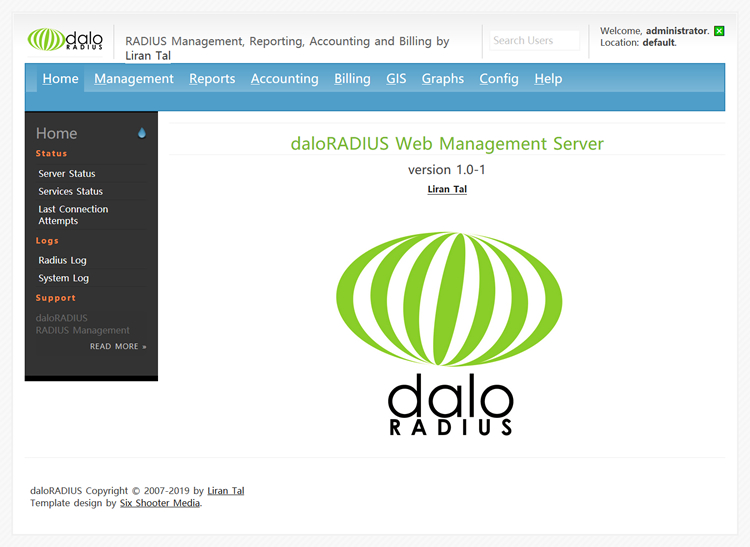The image size is (750, 547).
Task: Click 'daloRADIUS RADIUS Management' support text
Action: pos(82,324)
